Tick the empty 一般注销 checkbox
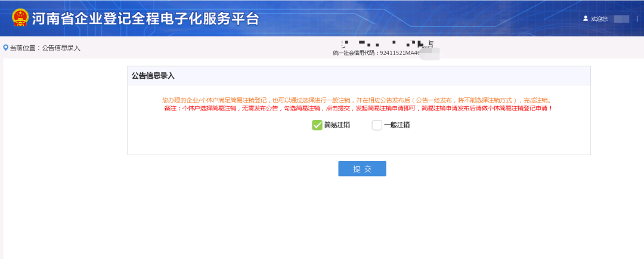Image resolution: width=644 pixels, height=259 pixels. click(377, 125)
